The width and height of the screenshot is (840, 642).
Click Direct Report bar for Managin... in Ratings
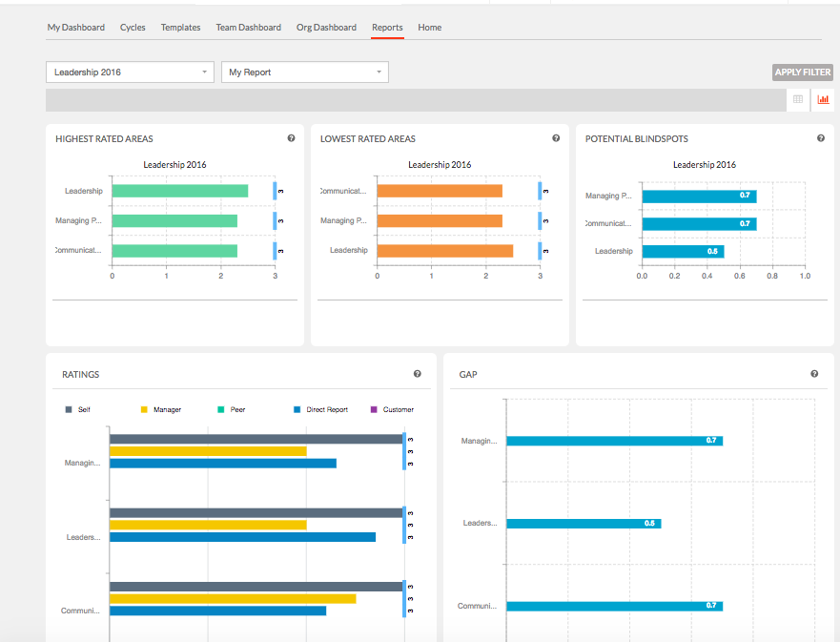(223, 464)
